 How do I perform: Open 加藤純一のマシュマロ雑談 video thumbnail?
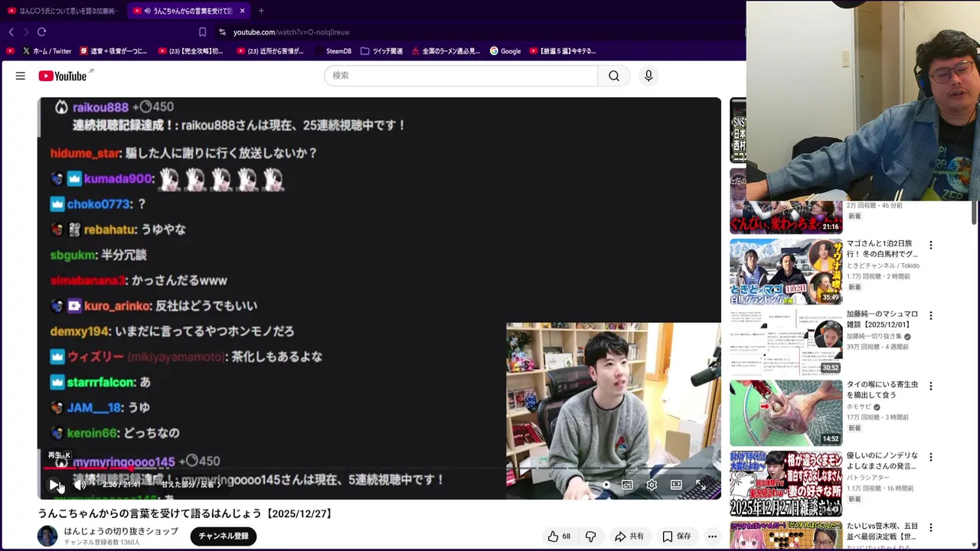tap(786, 342)
